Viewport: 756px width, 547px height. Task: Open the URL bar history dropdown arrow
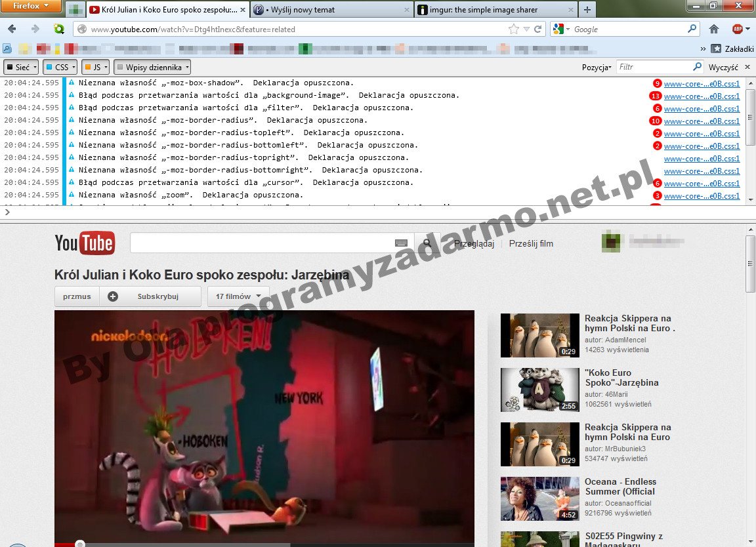point(526,30)
